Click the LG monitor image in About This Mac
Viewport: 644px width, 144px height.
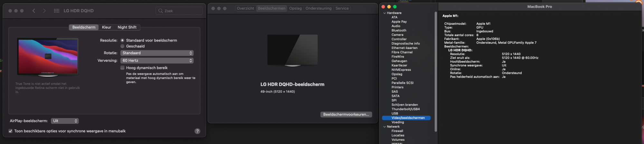click(x=292, y=50)
